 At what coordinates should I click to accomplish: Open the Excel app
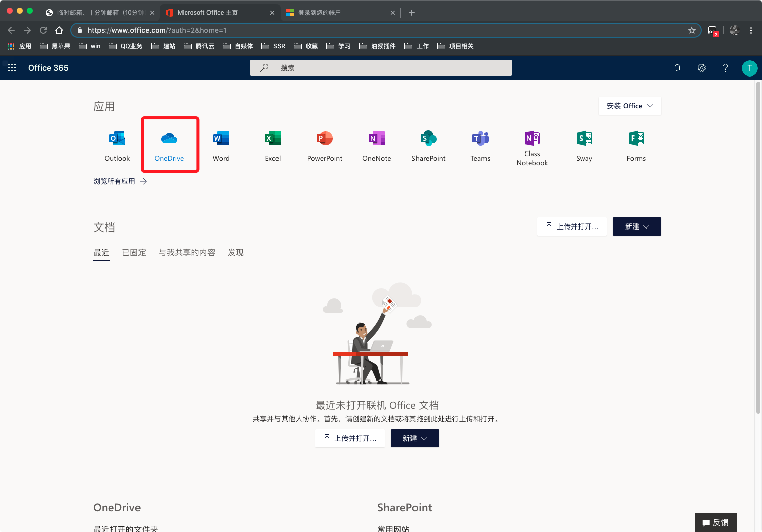point(273,146)
